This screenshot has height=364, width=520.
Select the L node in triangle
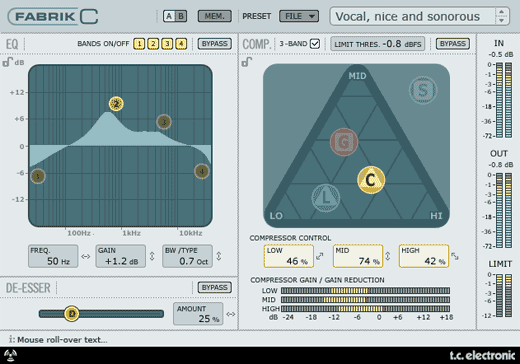(x=326, y=198)
